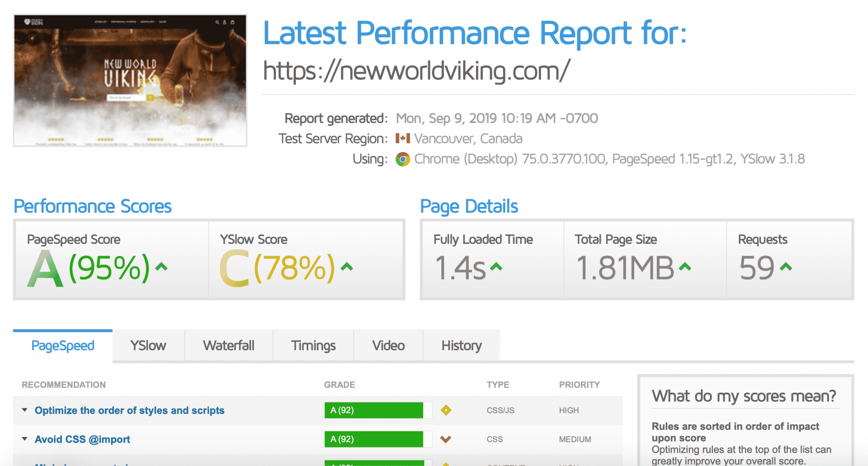The width and height of the screenshot is (868, 466).
Task: Click the Avoid CSS @import grade bar
Action: pos(378,439)
